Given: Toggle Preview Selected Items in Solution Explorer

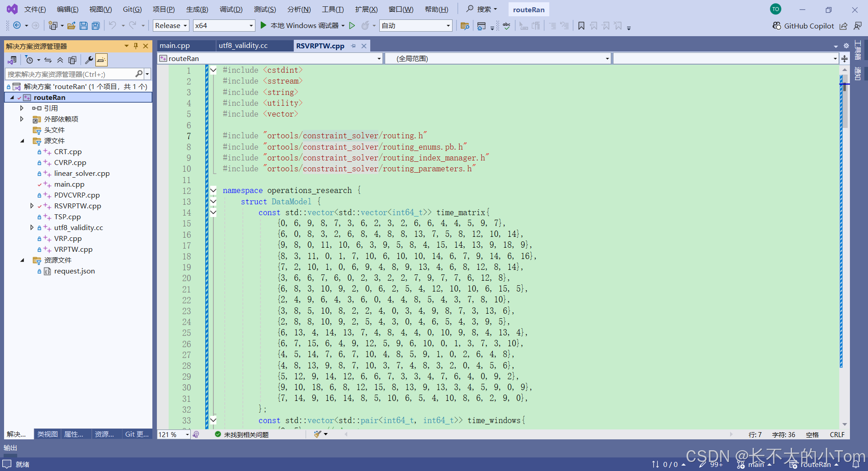Looking at the screenshot, I should tap(101, 60).
